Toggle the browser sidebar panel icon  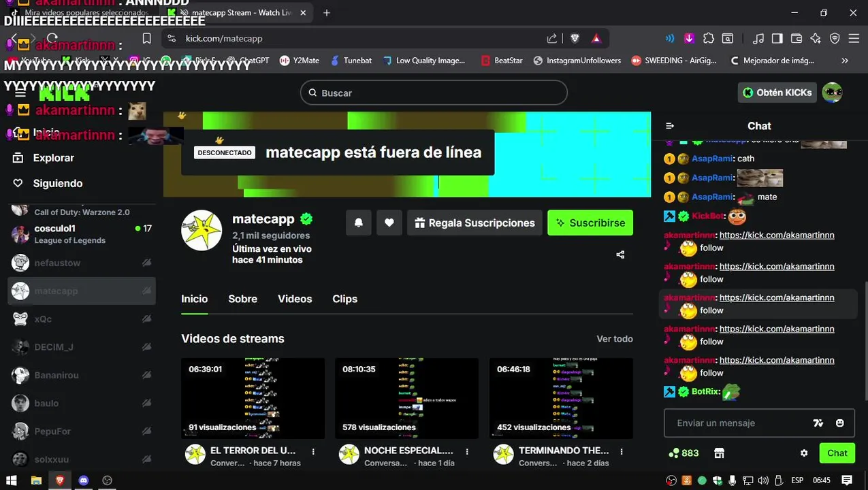pyautogui.click(x=777, y=39)
